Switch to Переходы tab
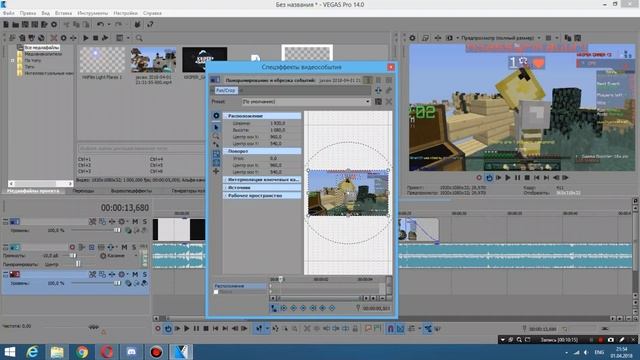The image size is (640, 360). tap(83, 191)
